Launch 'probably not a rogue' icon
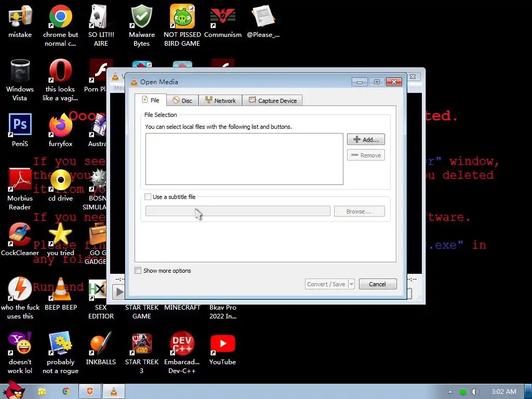 click(60, 353)
